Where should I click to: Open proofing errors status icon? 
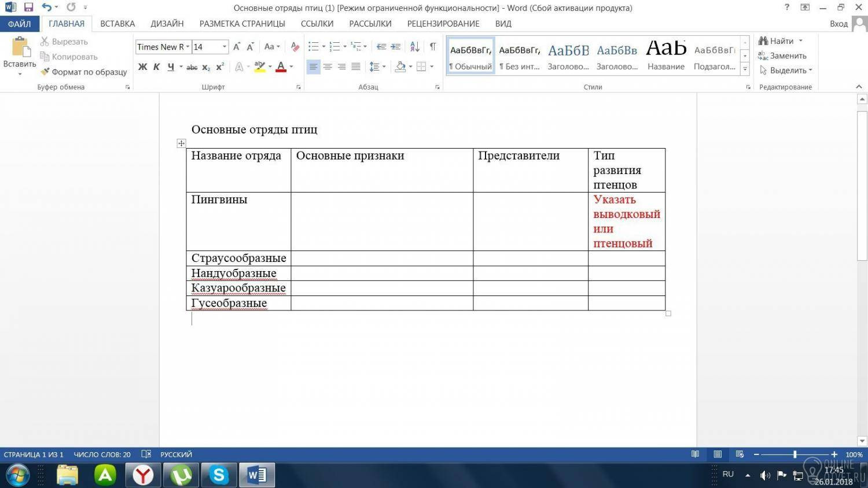pos(146,454)
